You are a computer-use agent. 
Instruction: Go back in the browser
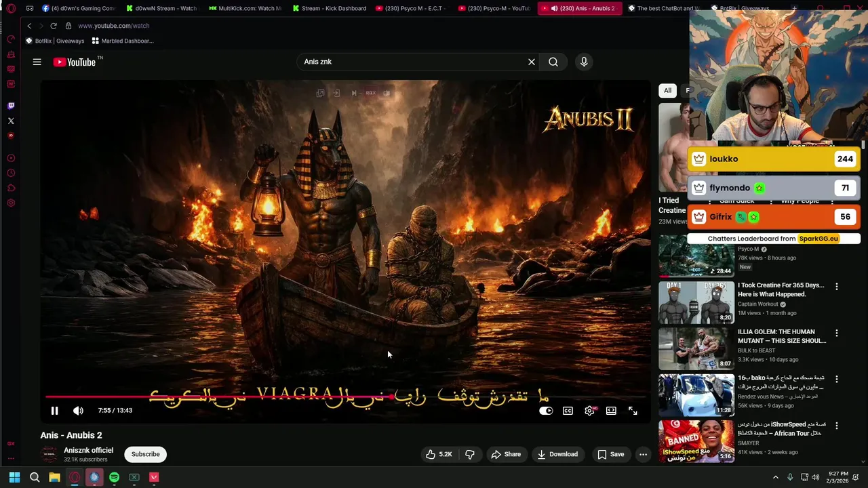(x=29, y=26)
